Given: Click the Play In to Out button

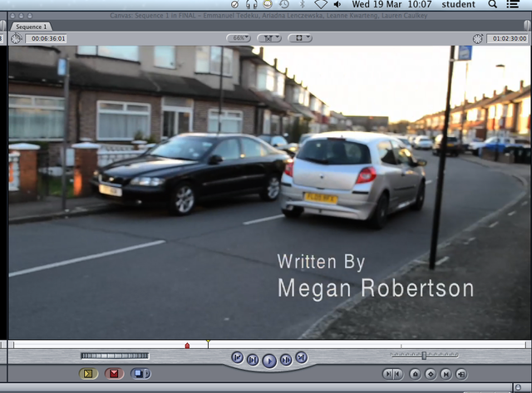Looking at the screenshot, I should (253, 360).
